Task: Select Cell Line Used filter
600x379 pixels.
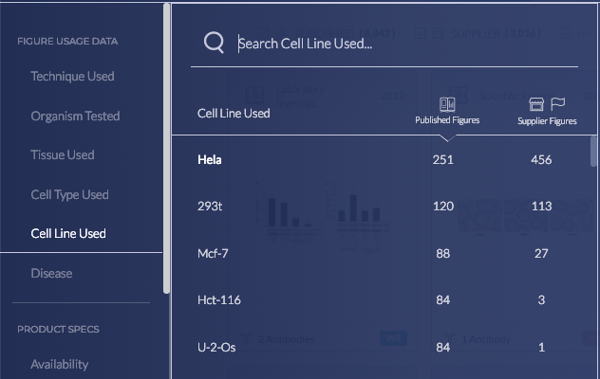Action: coord(68,234)
